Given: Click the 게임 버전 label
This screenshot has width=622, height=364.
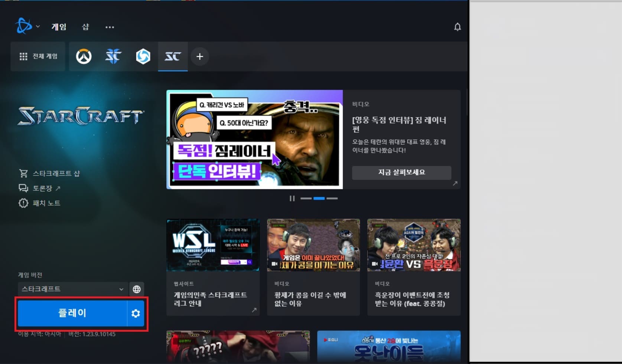Looking at the screenshot, I should click(30, 275).
